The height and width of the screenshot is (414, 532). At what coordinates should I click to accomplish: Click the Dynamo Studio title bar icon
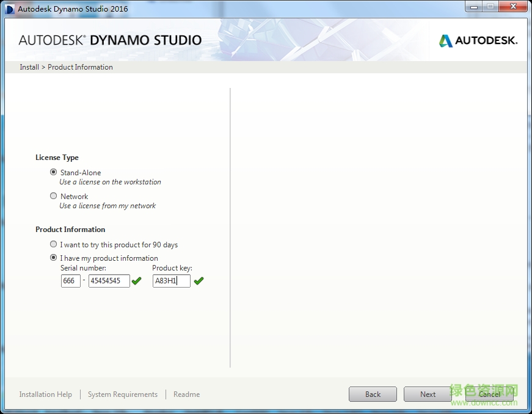pos(8,8)
